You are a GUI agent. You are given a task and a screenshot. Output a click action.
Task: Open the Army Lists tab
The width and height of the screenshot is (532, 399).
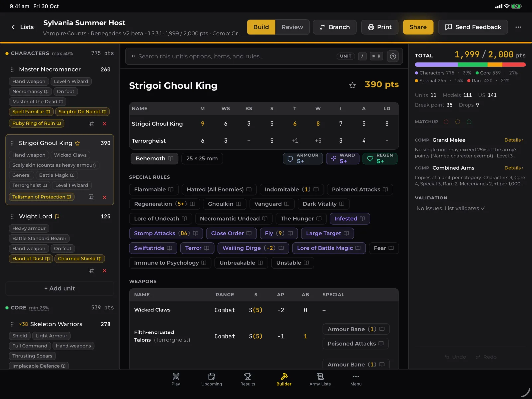tap(320, 379)
